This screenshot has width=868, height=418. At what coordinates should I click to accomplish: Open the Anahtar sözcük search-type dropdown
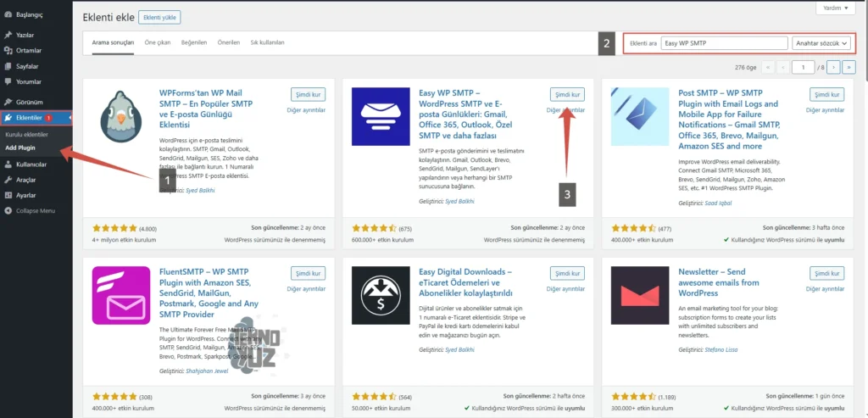pyautogui.click(x=821, y=43)
